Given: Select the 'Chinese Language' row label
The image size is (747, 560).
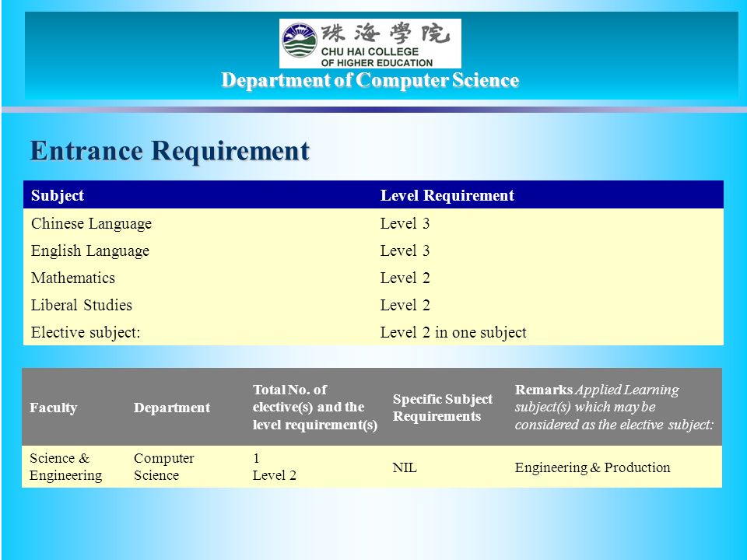Looking at the screenshot, I should [92, 223].
